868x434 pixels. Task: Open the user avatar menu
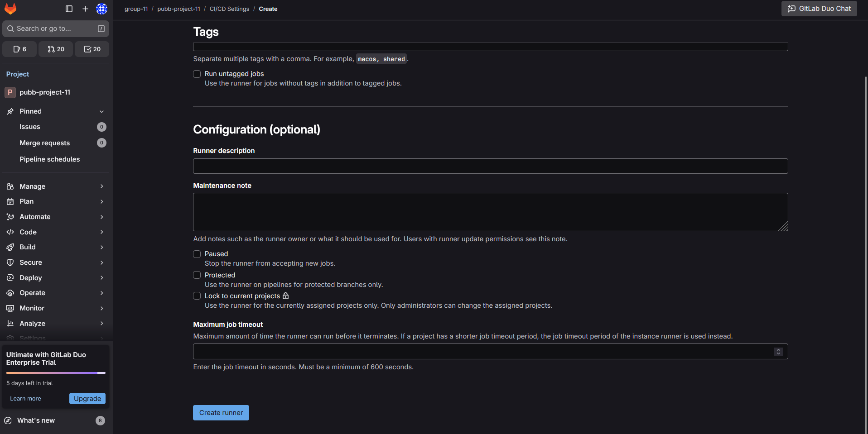(101, 9)
